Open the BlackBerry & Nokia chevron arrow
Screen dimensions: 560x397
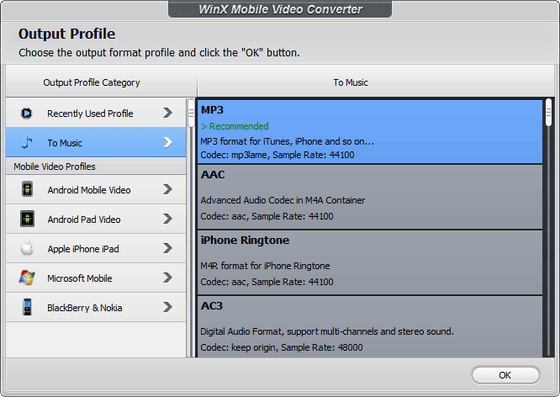point(168,307)
